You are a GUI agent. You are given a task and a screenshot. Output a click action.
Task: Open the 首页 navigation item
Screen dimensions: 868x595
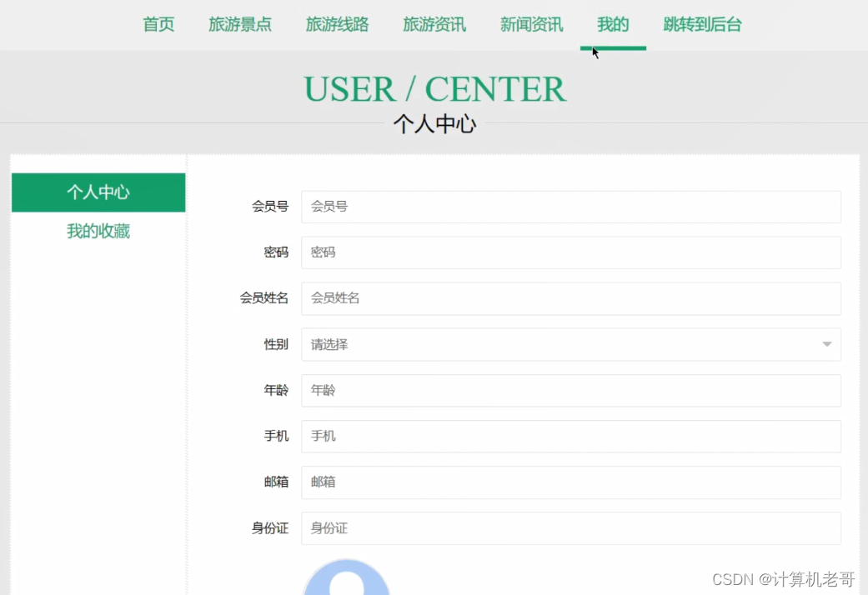tap(158, 24)
